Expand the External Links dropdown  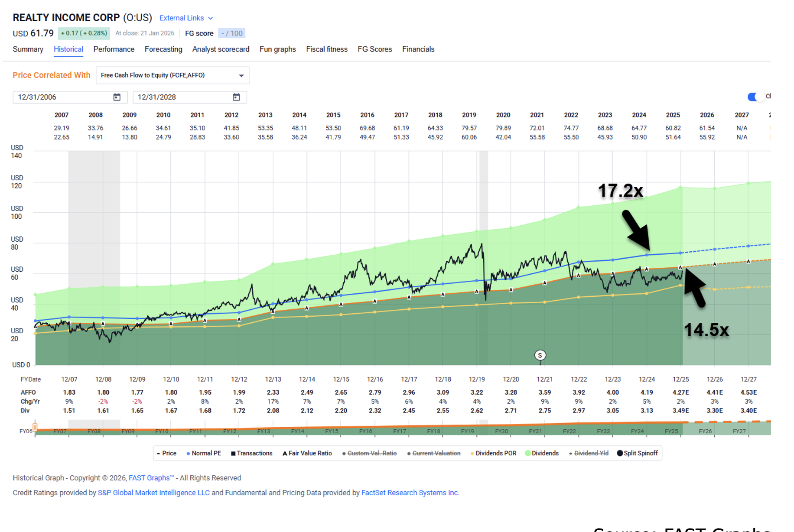[x=186, y=18]
